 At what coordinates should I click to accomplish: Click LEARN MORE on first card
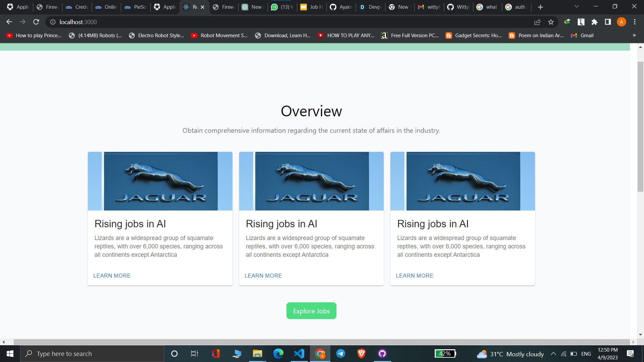coord(112,276)
